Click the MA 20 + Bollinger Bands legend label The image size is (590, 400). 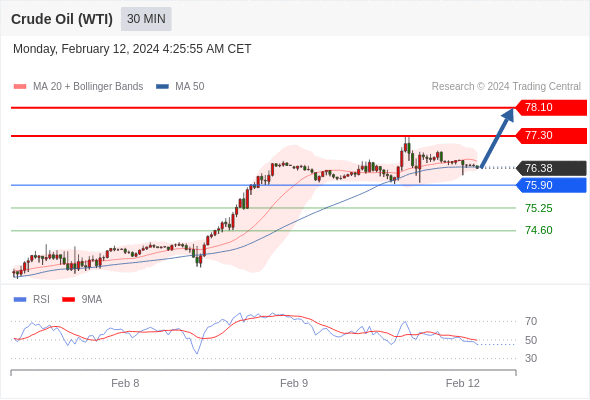88,87
